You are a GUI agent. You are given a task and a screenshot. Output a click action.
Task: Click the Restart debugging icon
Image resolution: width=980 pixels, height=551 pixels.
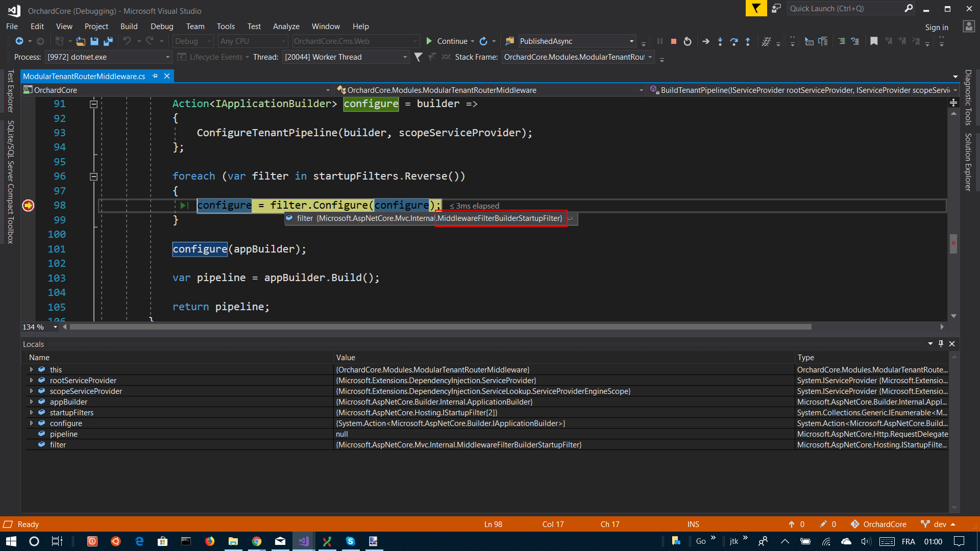pos(687,41)
